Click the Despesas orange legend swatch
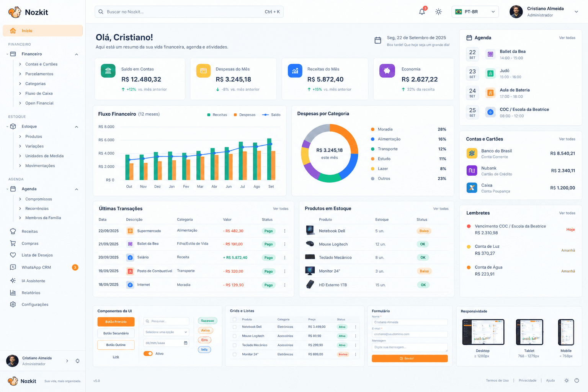 pos(235,115)
